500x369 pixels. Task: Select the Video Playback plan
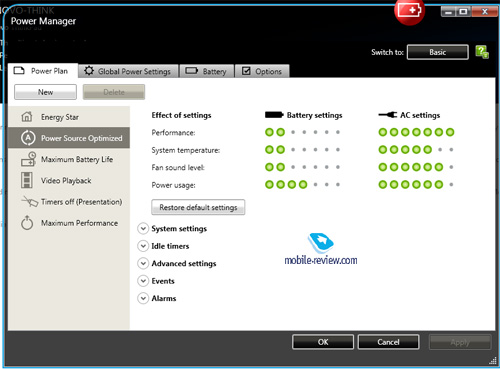pyautogui.click(x=69, y=180)
